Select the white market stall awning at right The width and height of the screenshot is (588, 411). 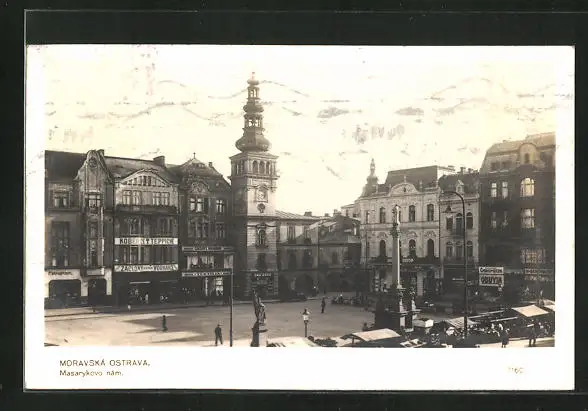pos(530,310)
